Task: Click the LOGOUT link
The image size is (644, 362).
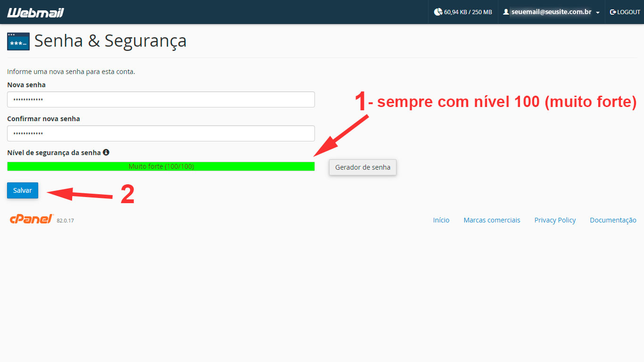Action: click(625, 12)
